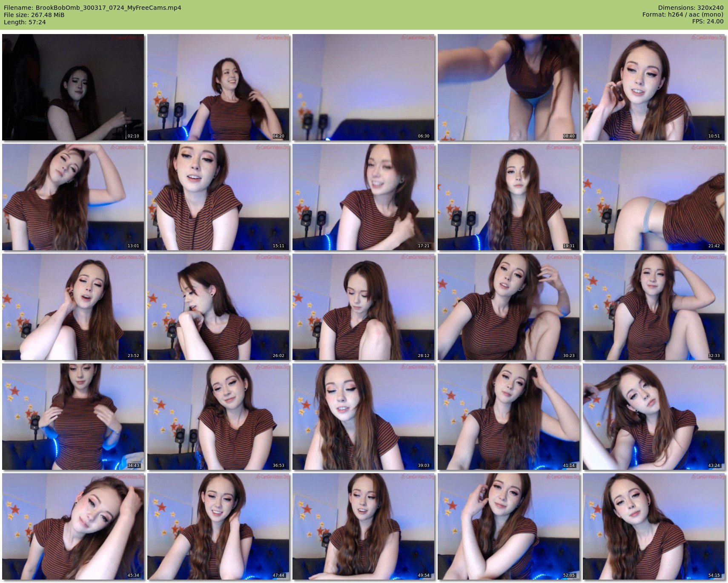Click the Filename text in the header

[x=92, y=8]
